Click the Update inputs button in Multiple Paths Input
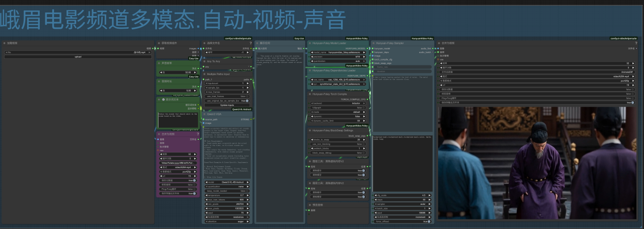Viewport: 644px width, 229px height. pyautogui.click(x=226, y=105)
